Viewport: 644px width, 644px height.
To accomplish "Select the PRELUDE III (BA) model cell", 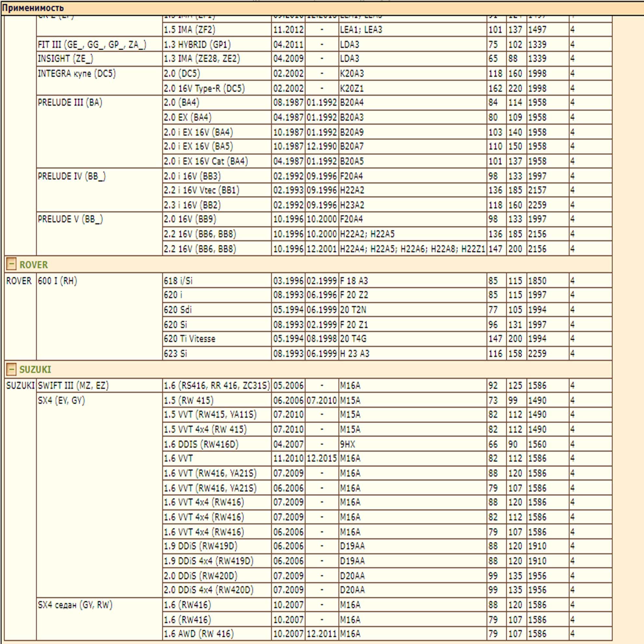I will click(99, 132).
